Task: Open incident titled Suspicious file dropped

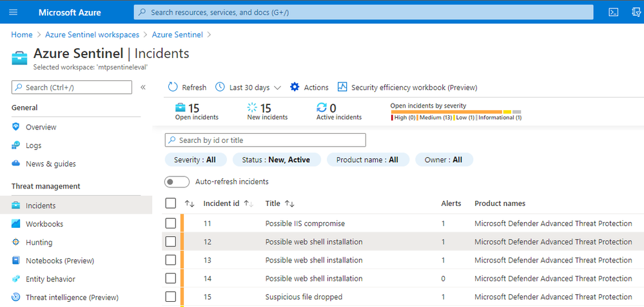Action: [x=304, y=297]
